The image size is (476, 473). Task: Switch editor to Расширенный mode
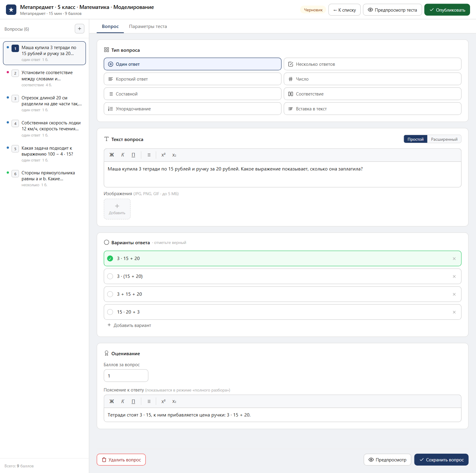click(x=444, y=139)
